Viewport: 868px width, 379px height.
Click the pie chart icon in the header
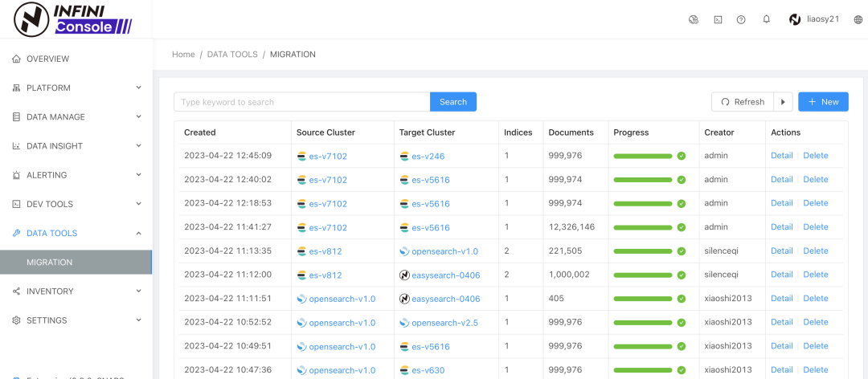694,20
